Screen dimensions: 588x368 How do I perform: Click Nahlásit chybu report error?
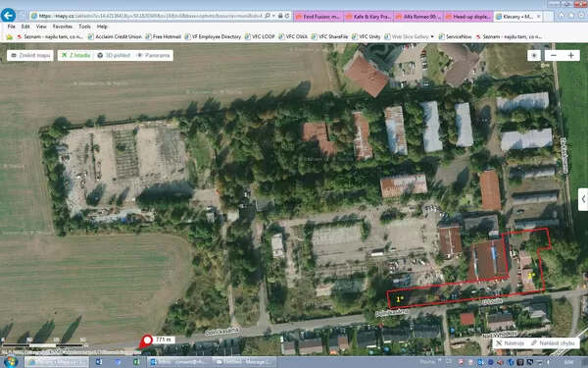pos(553,343)
